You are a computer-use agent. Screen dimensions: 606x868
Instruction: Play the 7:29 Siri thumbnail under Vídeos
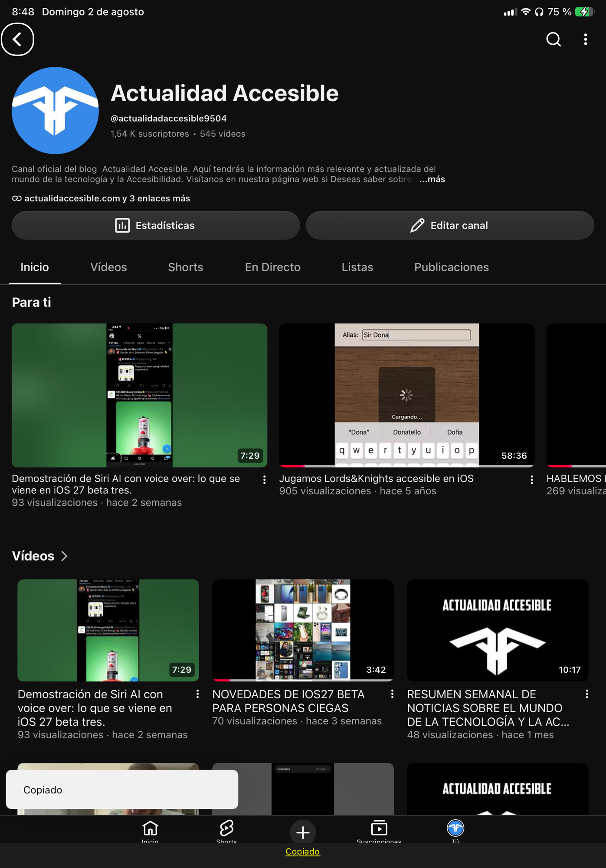pos(108,630)
